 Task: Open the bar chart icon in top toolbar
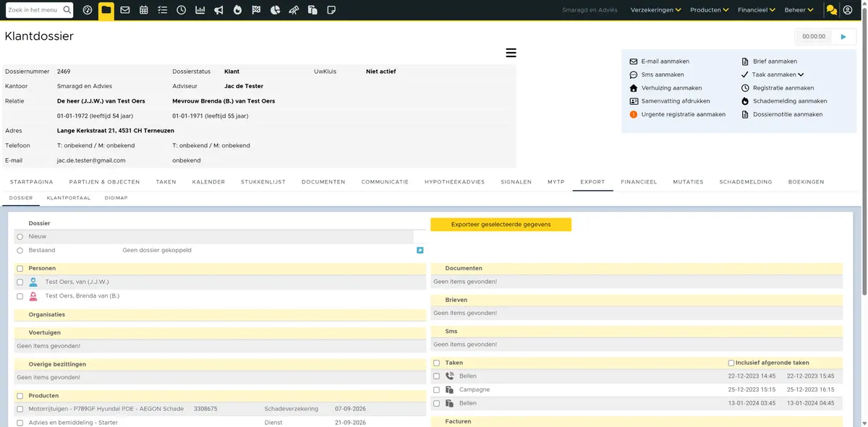(x=200, y=10)
